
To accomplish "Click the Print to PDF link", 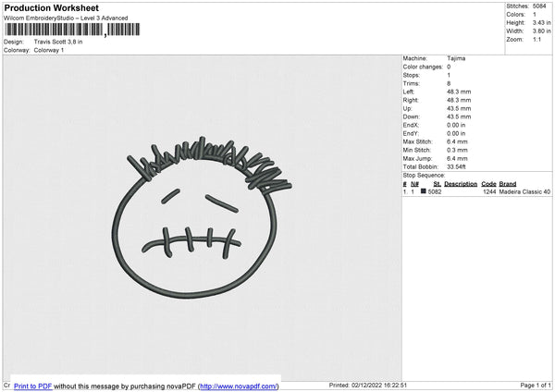I will pyautogui.click(x=33, y=386).
